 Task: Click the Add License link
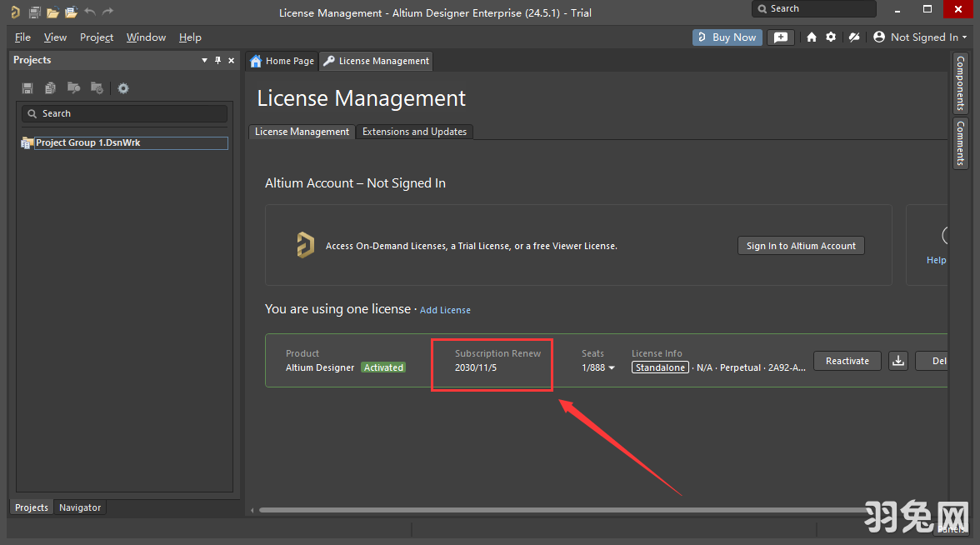point(445,310)
